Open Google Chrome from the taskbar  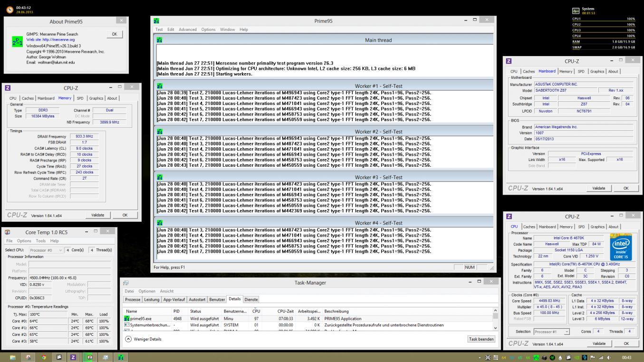pos(44,357)
